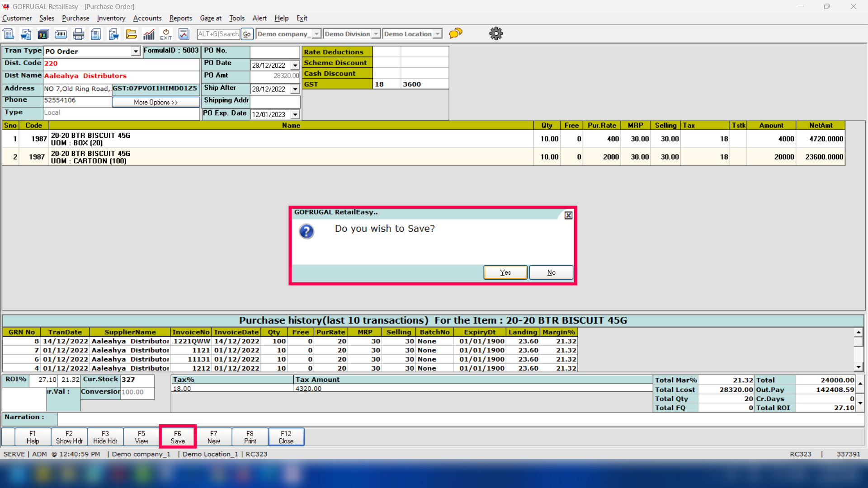
Task: Click the bar chart growth icon
Action: [149, 34]
